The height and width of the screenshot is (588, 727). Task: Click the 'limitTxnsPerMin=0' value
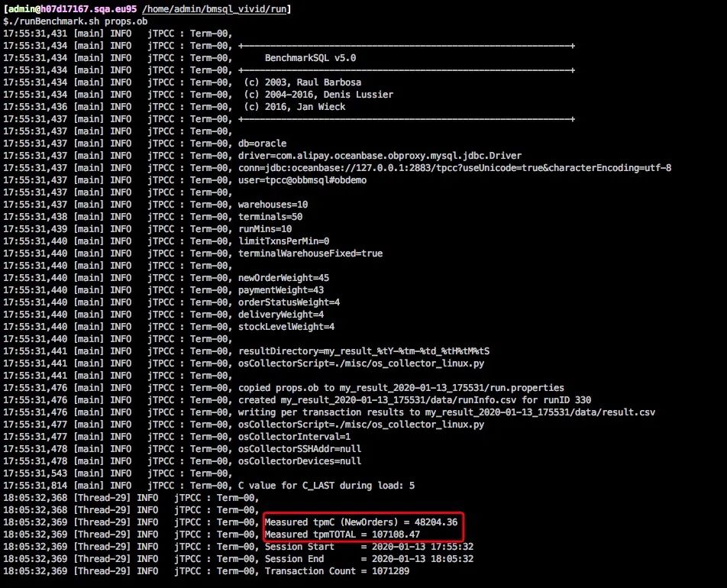284,241
